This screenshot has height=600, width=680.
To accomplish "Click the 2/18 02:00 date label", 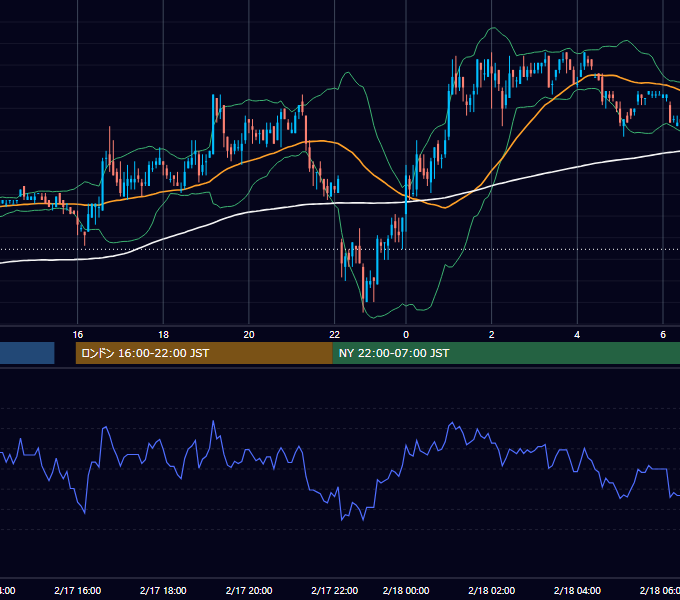I will (x=491, y=590).
